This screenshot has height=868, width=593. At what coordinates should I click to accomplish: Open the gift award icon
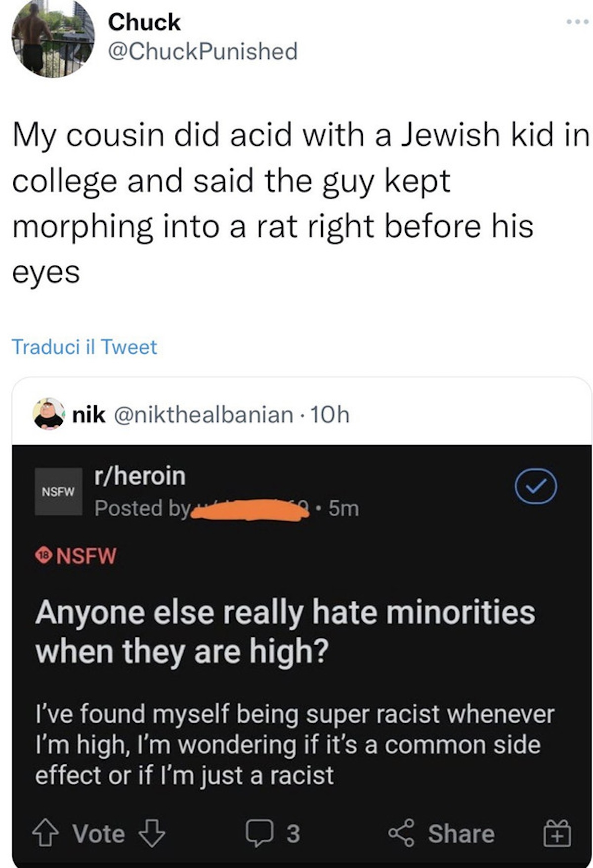tap(557, 833)
